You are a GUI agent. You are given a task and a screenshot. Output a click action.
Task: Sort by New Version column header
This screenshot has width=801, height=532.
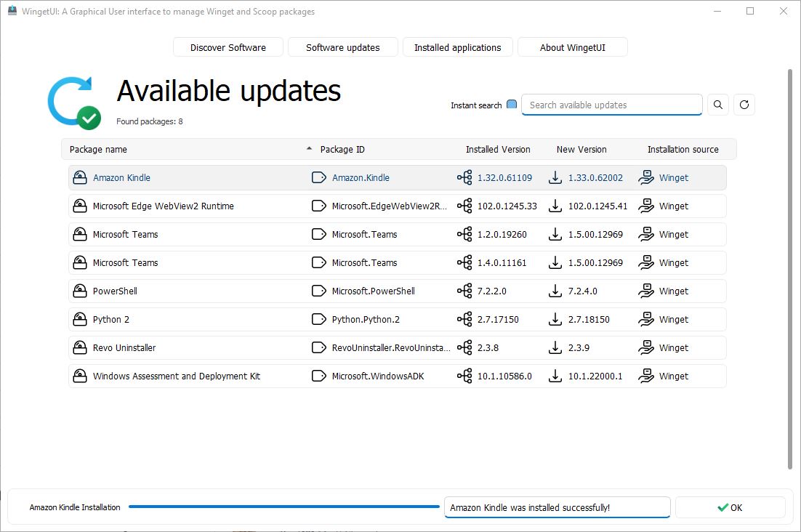pos(581,150)
